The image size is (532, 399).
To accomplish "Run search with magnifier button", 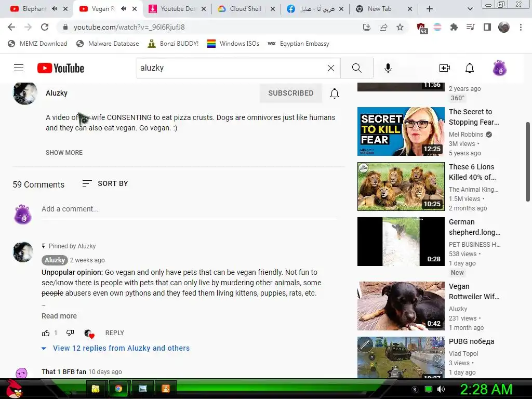I will tap(356, 68).
